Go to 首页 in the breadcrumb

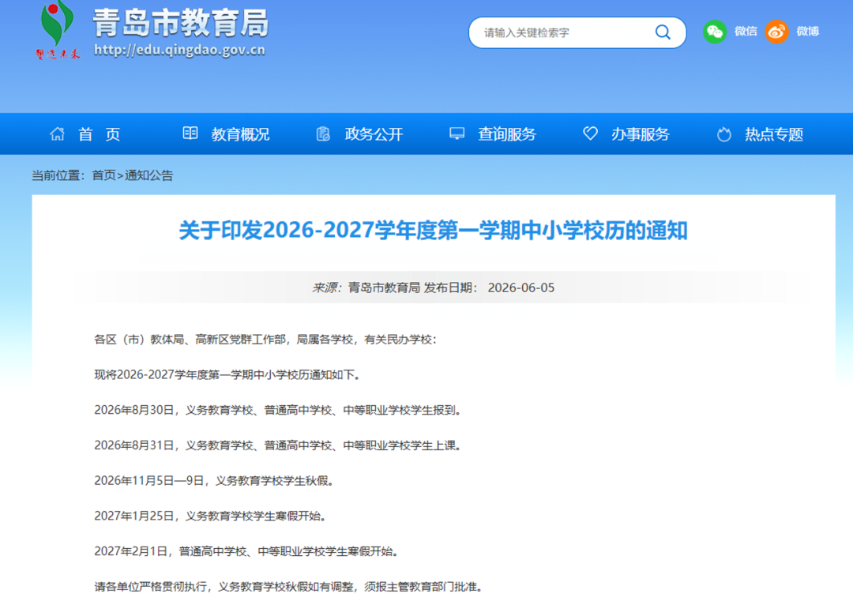[x=104, y=175]
